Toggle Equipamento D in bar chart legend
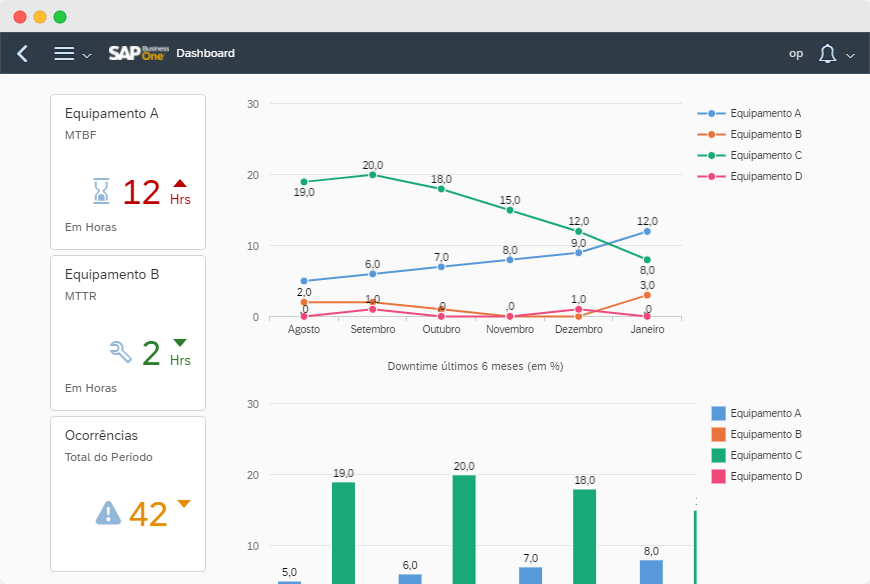The height and width of the screenshot is (584, 870). 756,476
